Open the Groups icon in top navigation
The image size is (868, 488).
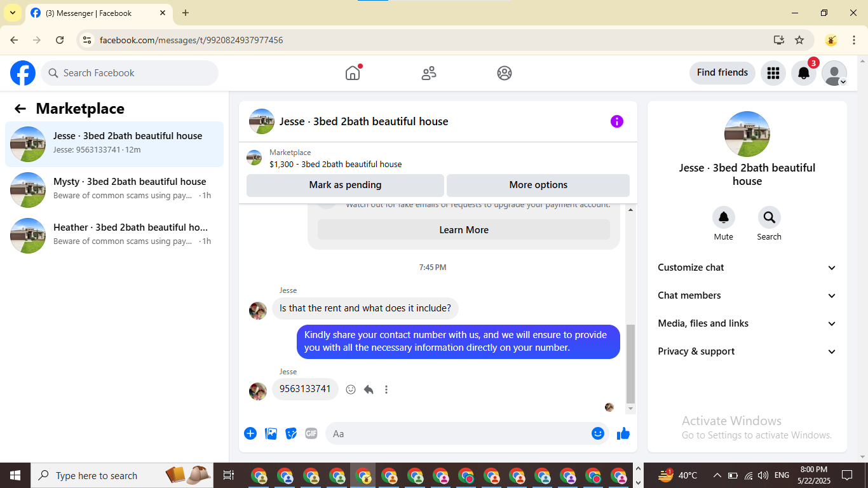point(505,73)
